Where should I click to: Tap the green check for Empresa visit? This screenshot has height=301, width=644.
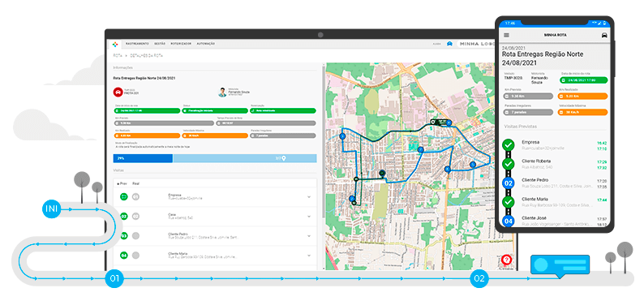[x=509, y=145]
